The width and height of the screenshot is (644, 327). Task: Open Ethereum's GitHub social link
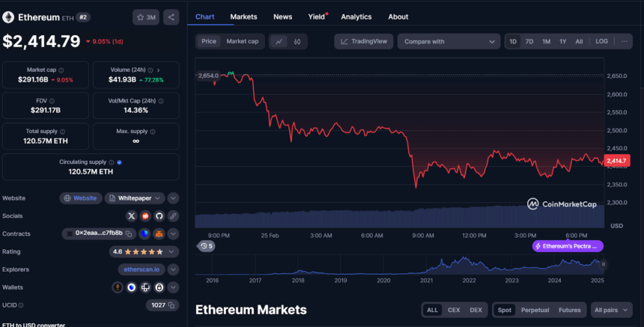pyautogui.click(x=160, y=216)
